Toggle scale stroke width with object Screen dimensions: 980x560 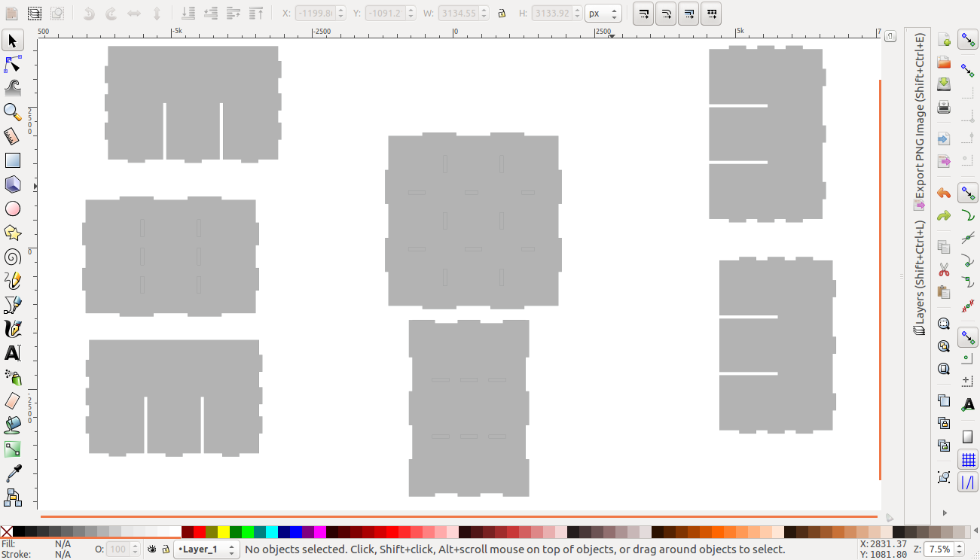[x=643, y=14]
